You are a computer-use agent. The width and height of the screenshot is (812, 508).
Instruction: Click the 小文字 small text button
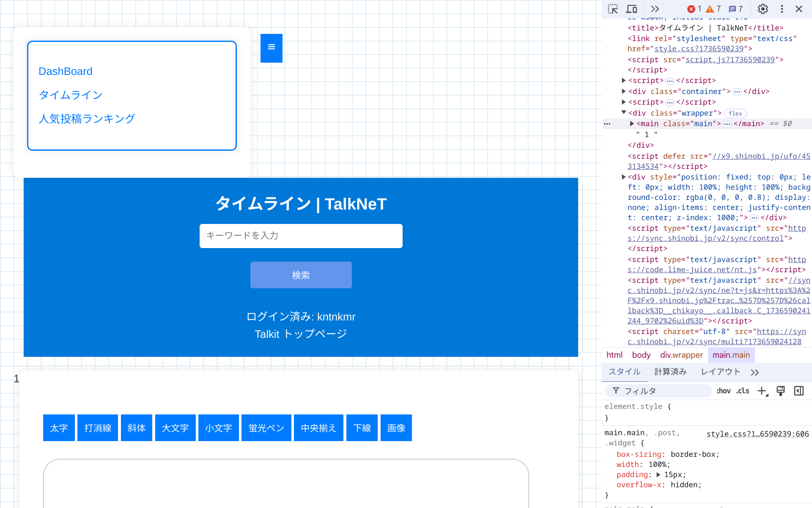[219, 428]
